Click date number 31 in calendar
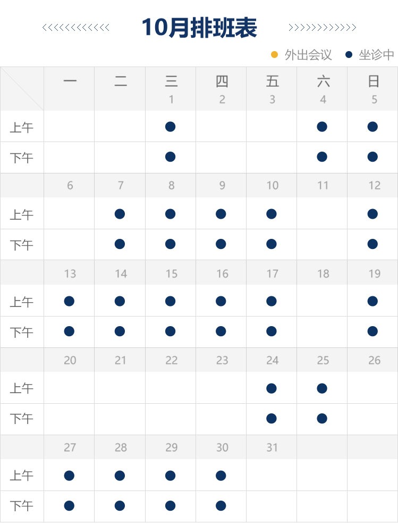The height and width of the screenshot is (532, 398). coord(272,447)
